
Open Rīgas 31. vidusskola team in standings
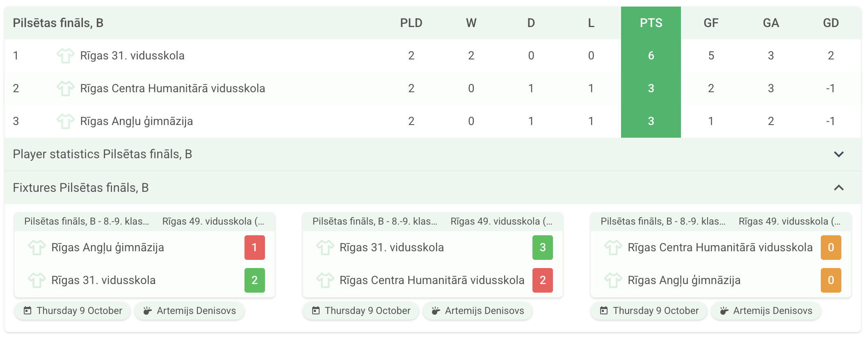[x=132, y=56]
